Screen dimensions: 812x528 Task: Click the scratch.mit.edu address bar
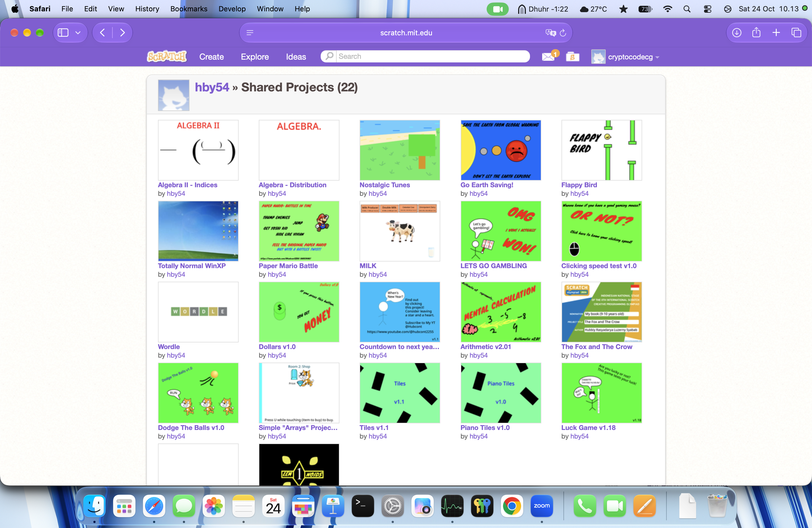406,33
